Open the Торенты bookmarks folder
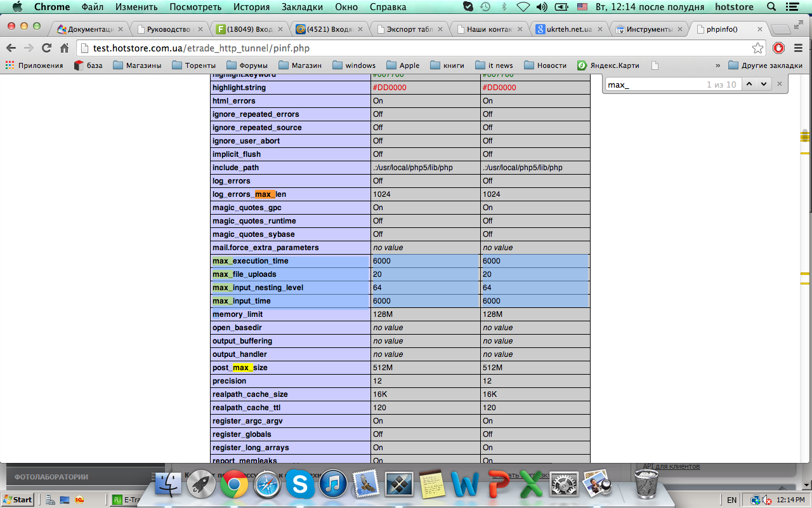This screenshot has height=508, width=812. coord(193,65)
